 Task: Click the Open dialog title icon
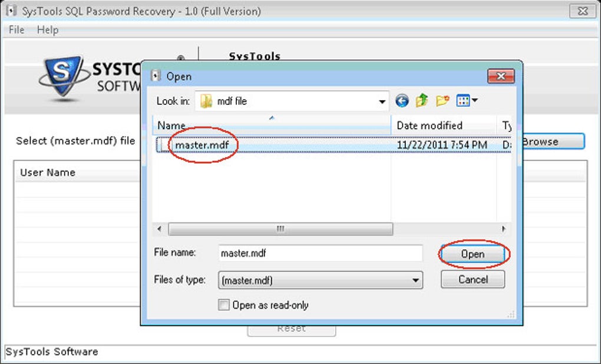156,76
